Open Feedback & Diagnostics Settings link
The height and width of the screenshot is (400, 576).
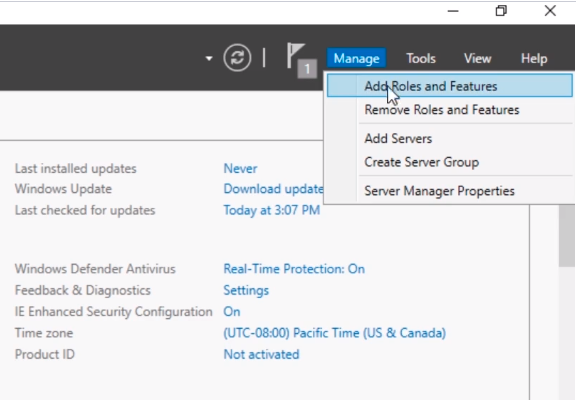[246, 290]
